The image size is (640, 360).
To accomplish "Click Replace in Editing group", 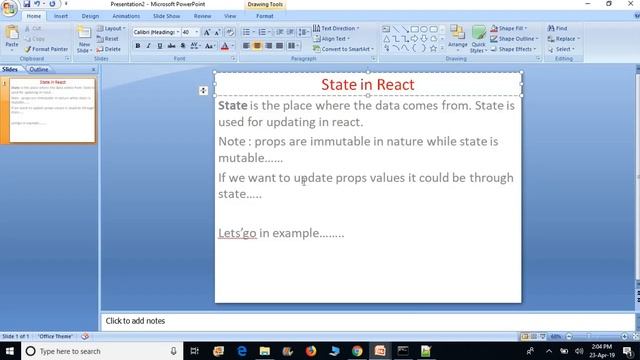I will click(x=564, y=39).
